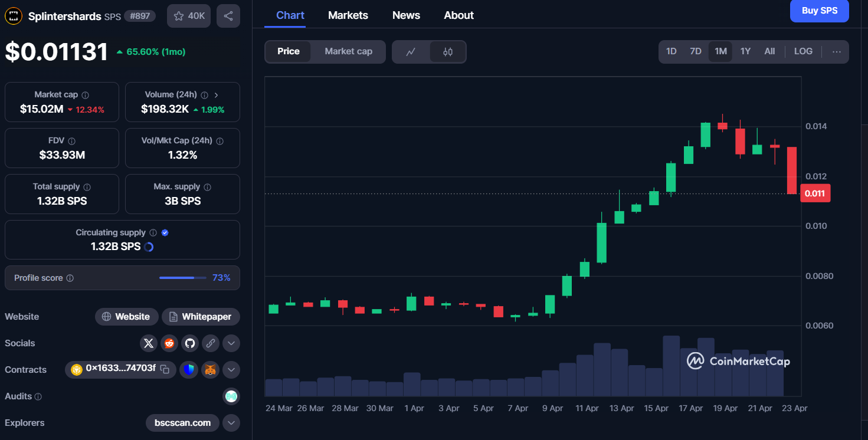Click the circulating supply progress ring
Screen dimensions: 868x440
click(149, 247)
